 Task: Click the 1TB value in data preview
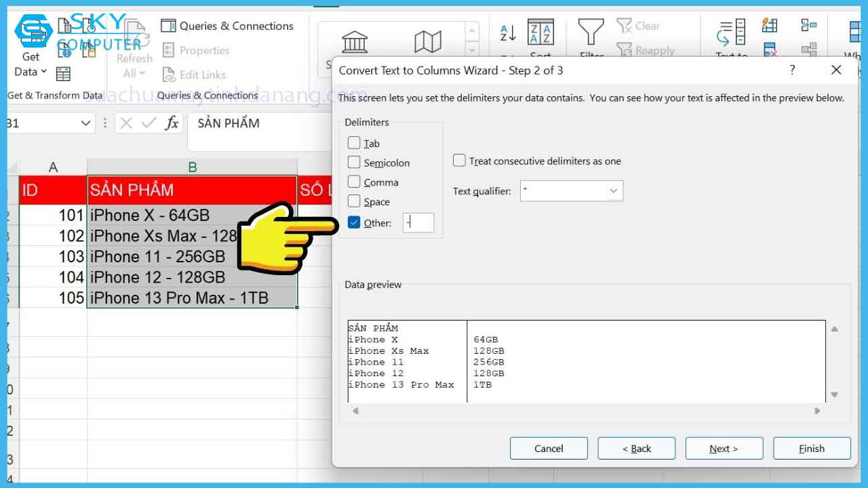coord(482,385)
